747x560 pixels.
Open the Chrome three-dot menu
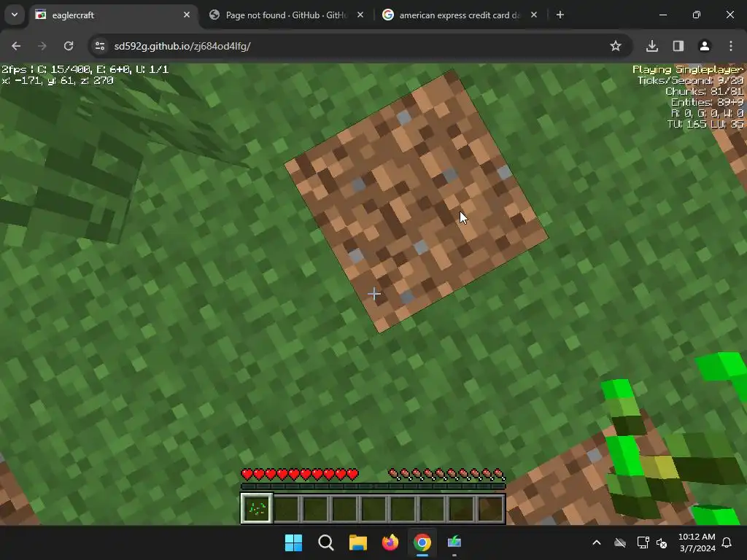coord(730,46)
